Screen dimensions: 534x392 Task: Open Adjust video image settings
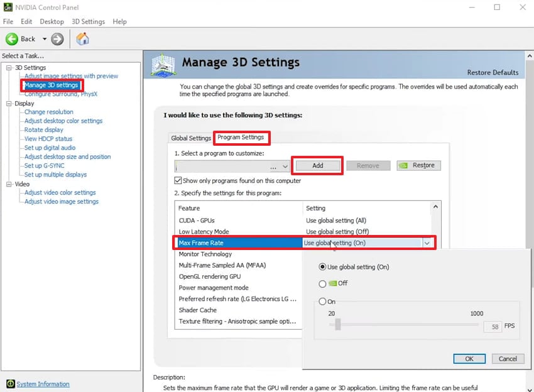tap(62, 202)
